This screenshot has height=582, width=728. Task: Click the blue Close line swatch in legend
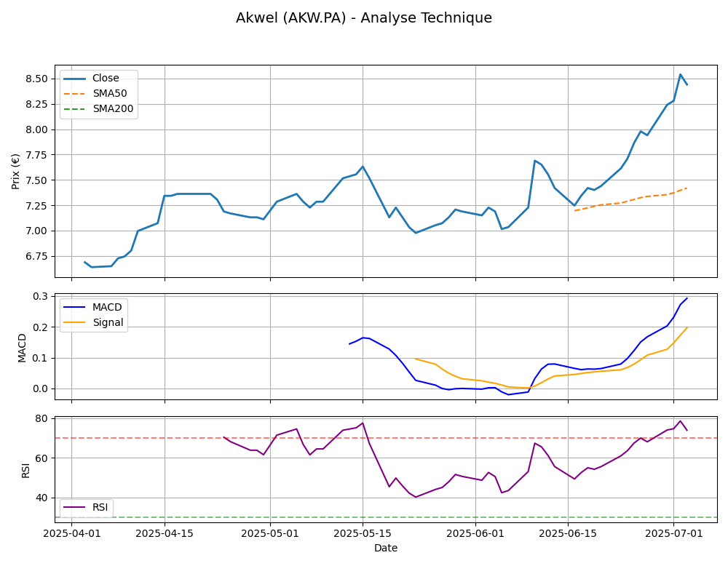click(75, 79)
